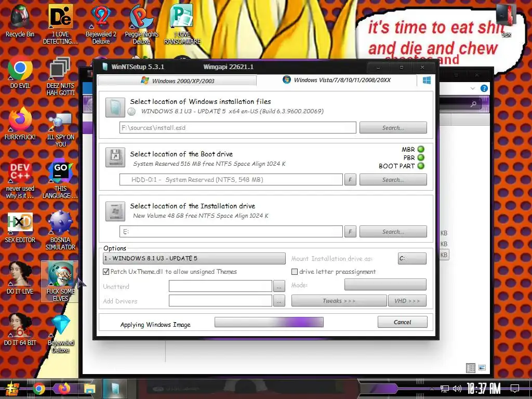532x399 pixels.
Task: Open the help icon in background window
Action: pyautogui.click(x=484, y=88)
